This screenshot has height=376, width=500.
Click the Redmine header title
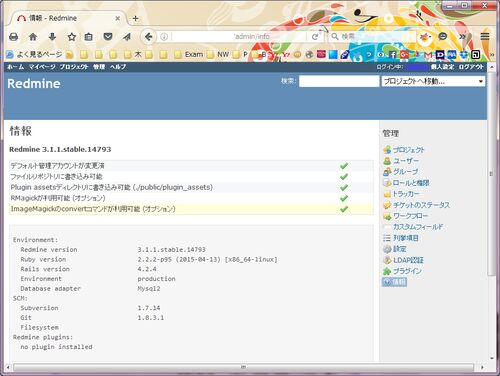[34, 83]
